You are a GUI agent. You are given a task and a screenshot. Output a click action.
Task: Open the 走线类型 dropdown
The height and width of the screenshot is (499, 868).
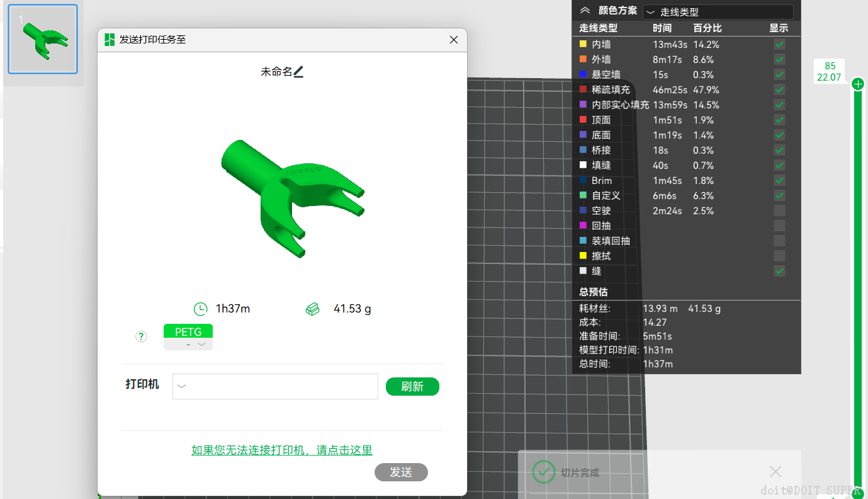[x=718, y=11]
